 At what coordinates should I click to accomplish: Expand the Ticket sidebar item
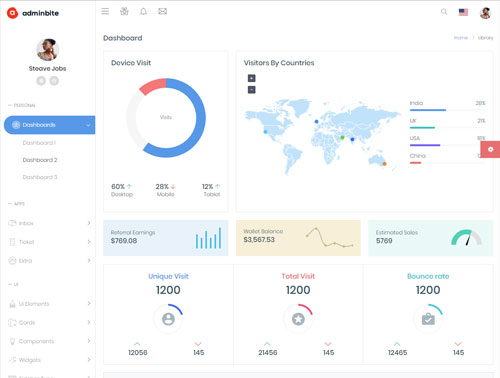coord(49,242)
